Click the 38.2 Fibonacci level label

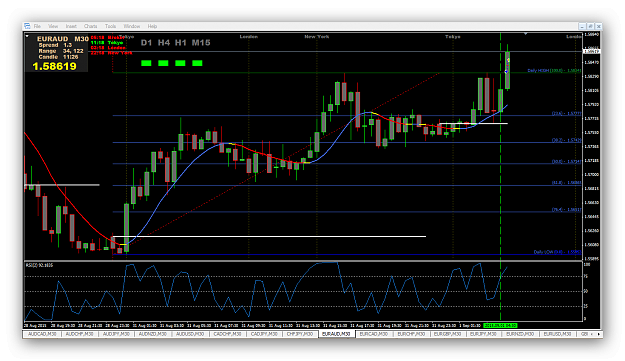[x=566, y=140]
